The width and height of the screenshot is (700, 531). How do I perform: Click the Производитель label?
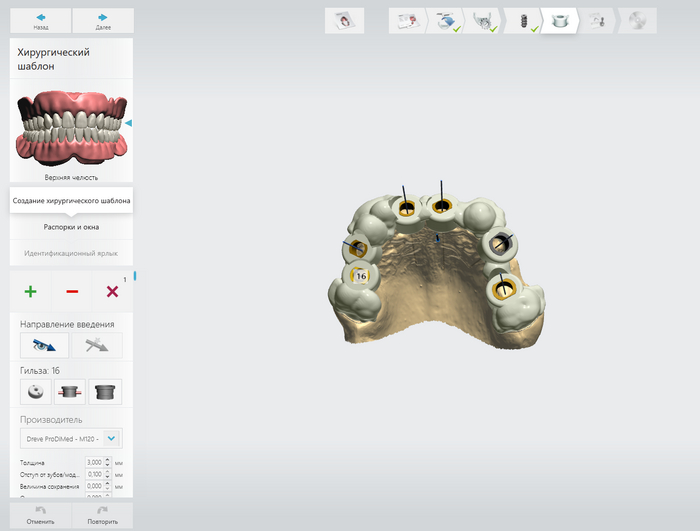pyautogui.click(x=51, y=420)
